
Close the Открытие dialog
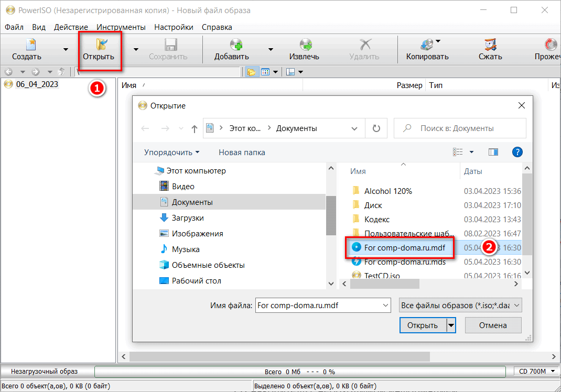point(522,105)
